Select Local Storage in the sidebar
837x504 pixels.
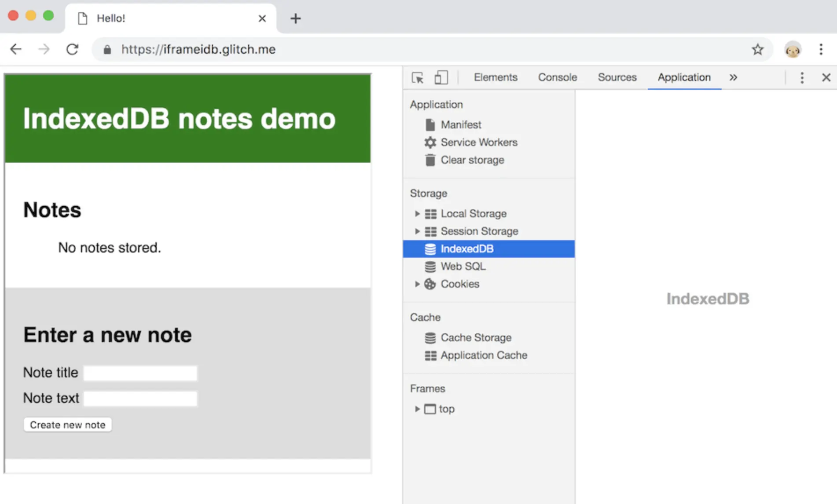[474, 214]
